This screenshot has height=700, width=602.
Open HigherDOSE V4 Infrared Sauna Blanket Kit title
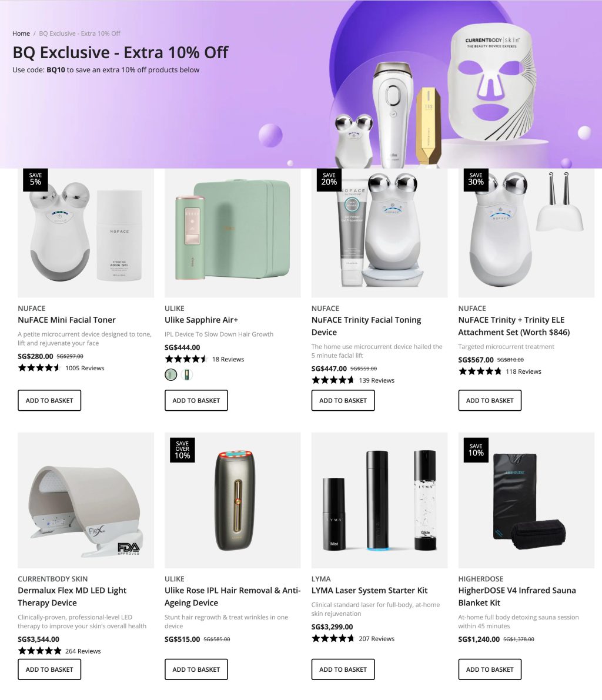click(517, 597)
